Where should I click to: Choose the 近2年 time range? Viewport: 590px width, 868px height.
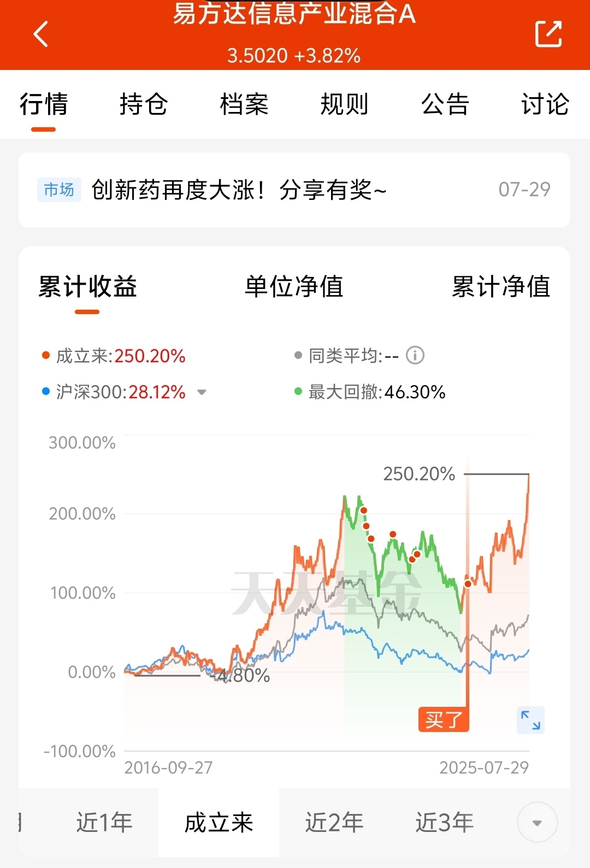[x=334, y=822]
